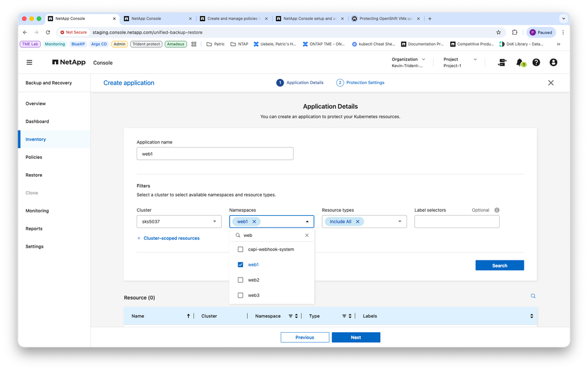Remove the web1 namespace chip

click(x=254, y=222)
